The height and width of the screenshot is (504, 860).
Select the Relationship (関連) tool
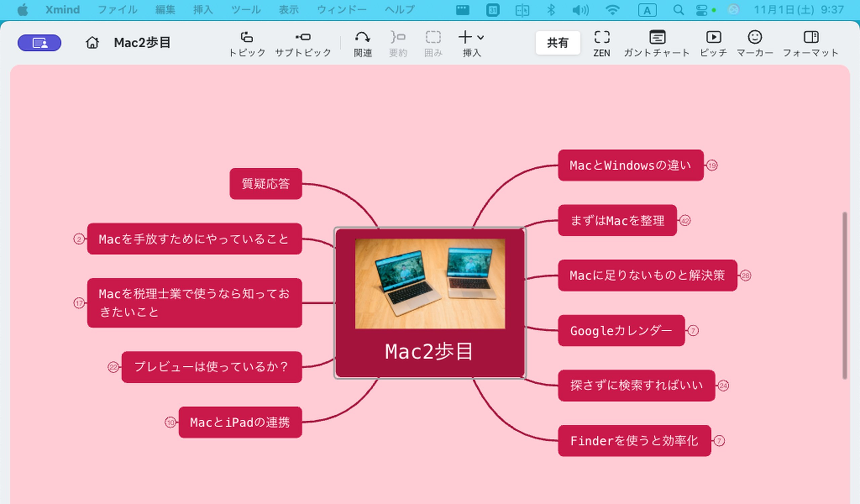point(362,38)
